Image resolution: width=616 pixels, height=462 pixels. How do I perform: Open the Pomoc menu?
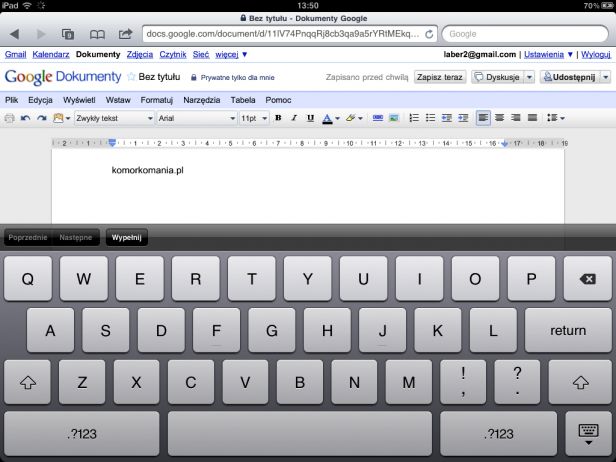(x=278, y=100)
